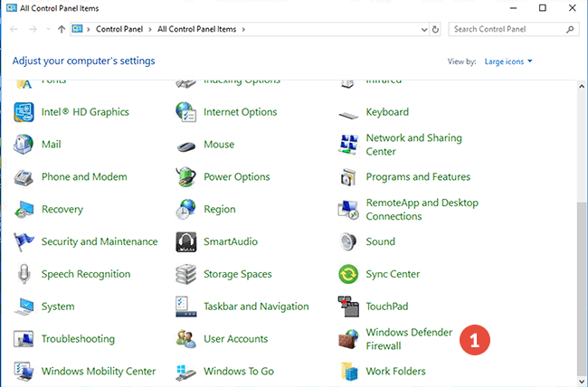Screen dimensions: 588x387
Task: Click the Programs and Features icon
Action: (348, 177)
